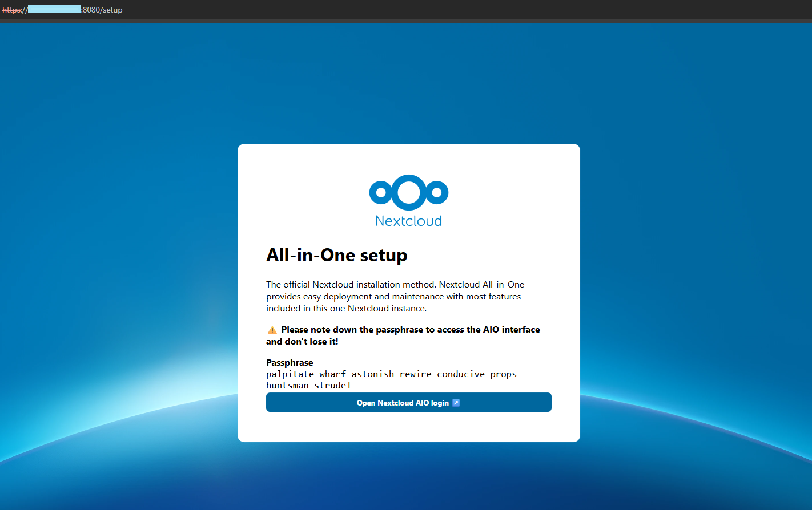Click the 'Please note down the passphrase' warning text

[403, 335]
